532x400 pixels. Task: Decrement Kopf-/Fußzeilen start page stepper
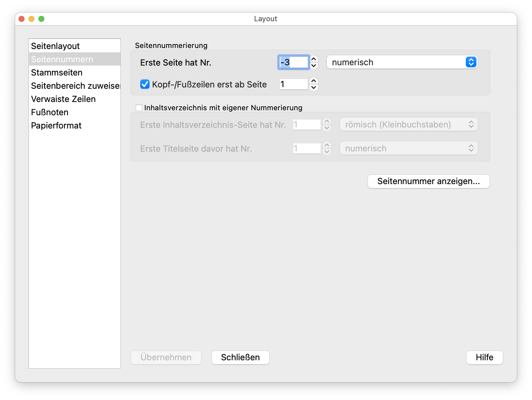pyautogui.click(x=314, y=87)
